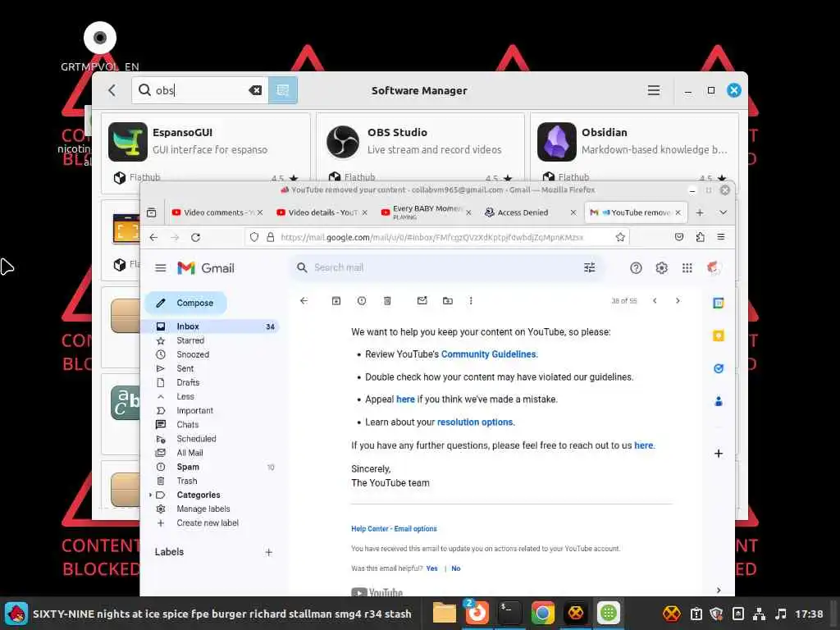Go back in Firefox
The width and height of the screenshot is (840, 630).
153,237
